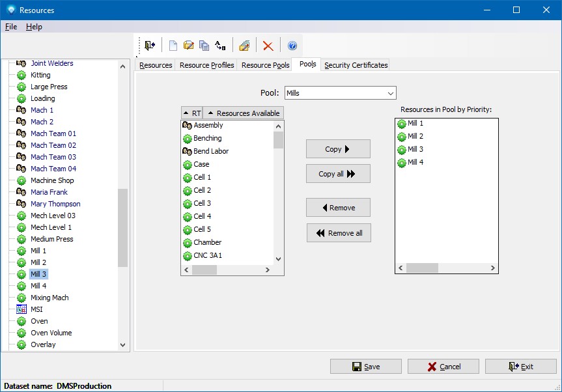Screen dimensions: 562x392
Task: Click the Open/Edit folder toolbar icon
Action: (x=188, y=46)
